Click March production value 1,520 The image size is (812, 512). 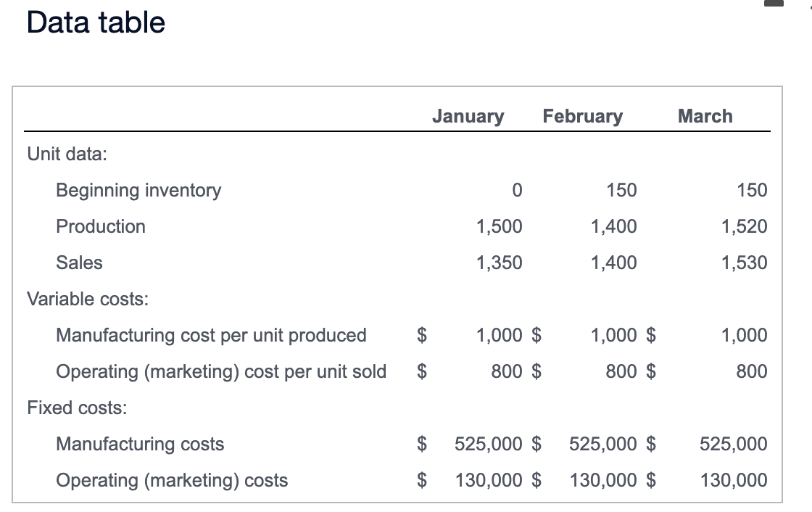click(744, 226)
